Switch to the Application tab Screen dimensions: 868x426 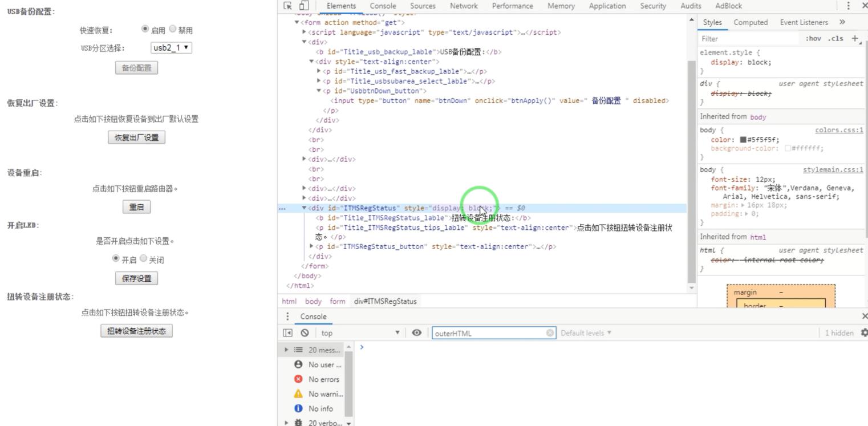607,6
